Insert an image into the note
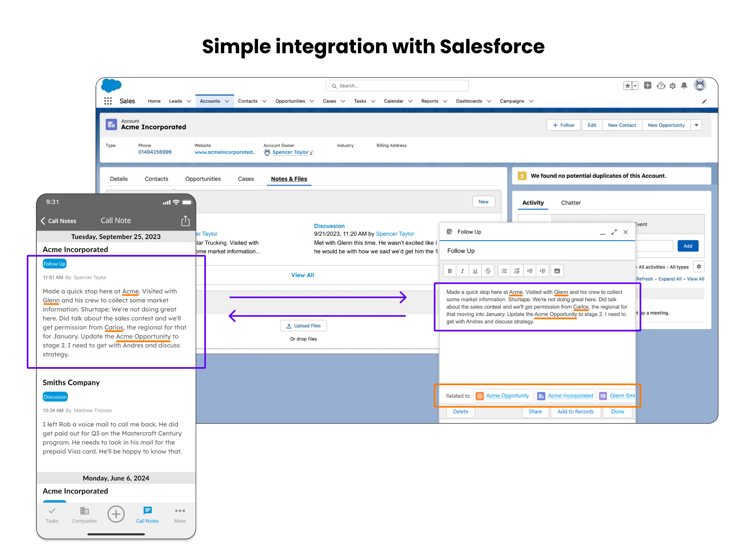 pyautogui.click(x=557, y=271)
